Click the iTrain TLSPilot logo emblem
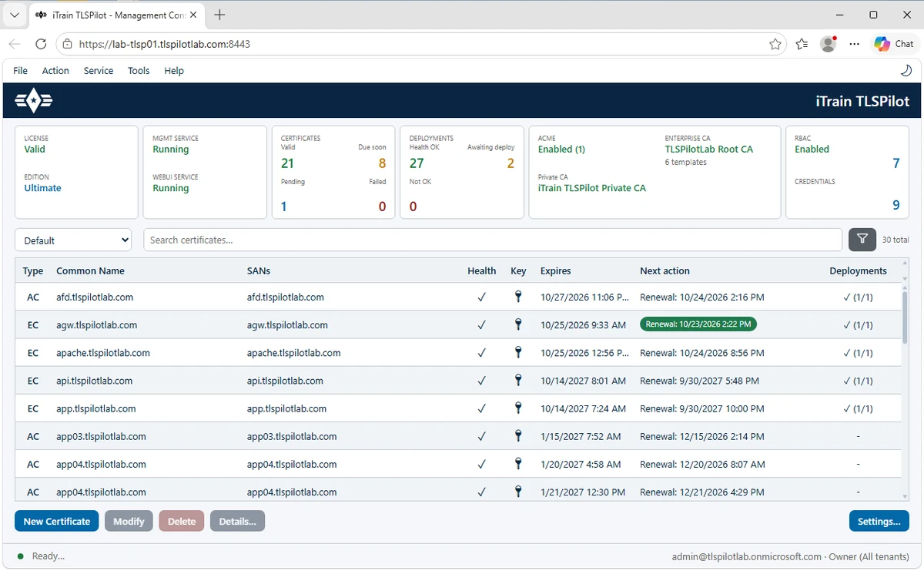 tap(34, 101)
